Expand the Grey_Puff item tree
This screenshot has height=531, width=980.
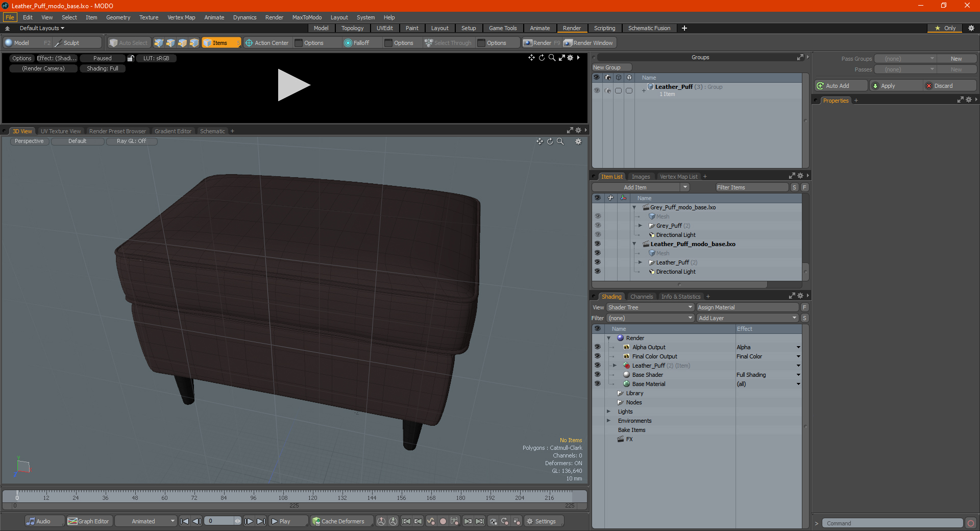point(640,226)
